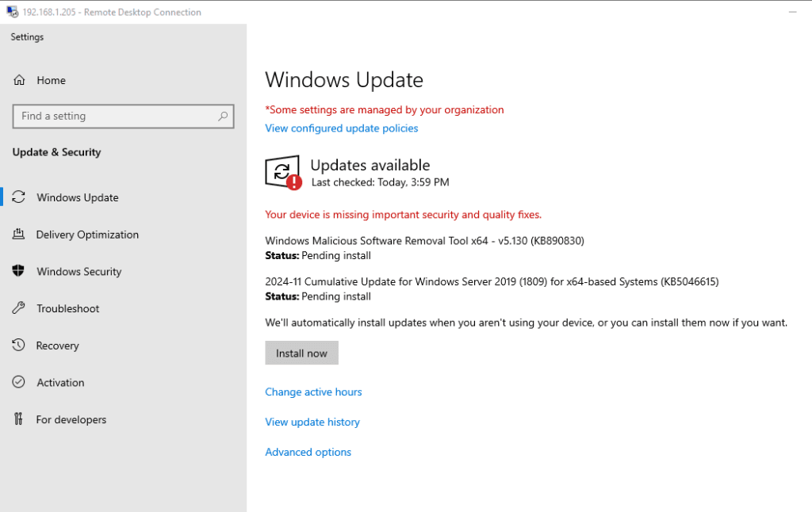This screenshot has width=812, height=512.
Task: Click the search magnifier icon
Action: pos(223,116)
